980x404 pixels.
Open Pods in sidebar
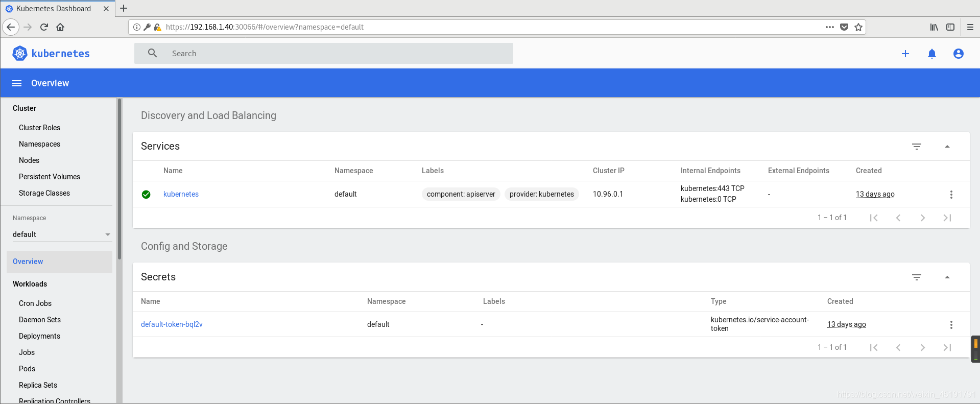click(x=27, y=369)
